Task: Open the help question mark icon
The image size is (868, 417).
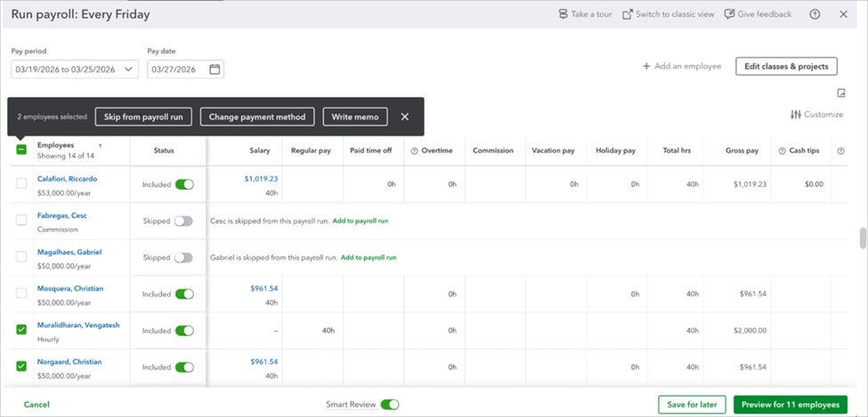Action: pos(815,14)
